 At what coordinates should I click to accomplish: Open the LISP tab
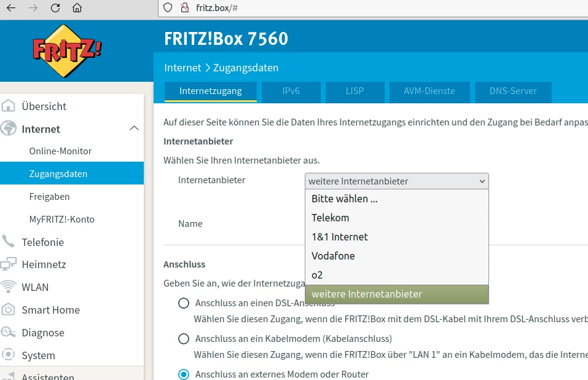point(355,92)
